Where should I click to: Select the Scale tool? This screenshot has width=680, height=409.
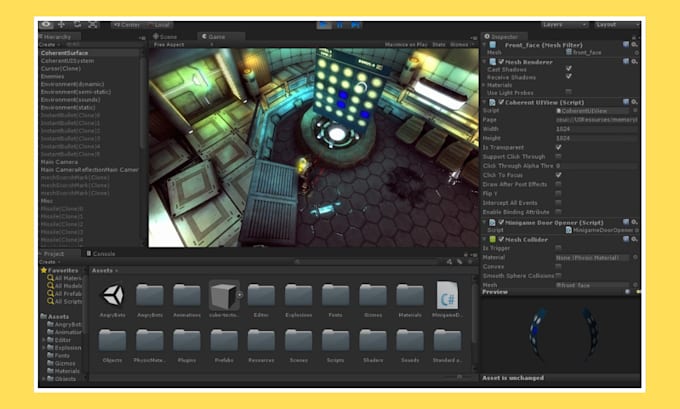[92, 25]
